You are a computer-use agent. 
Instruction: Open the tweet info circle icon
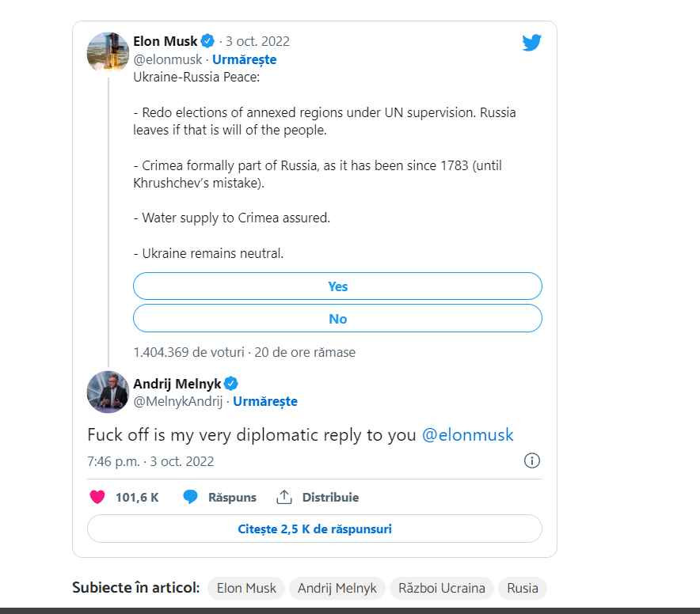point(532,460)
